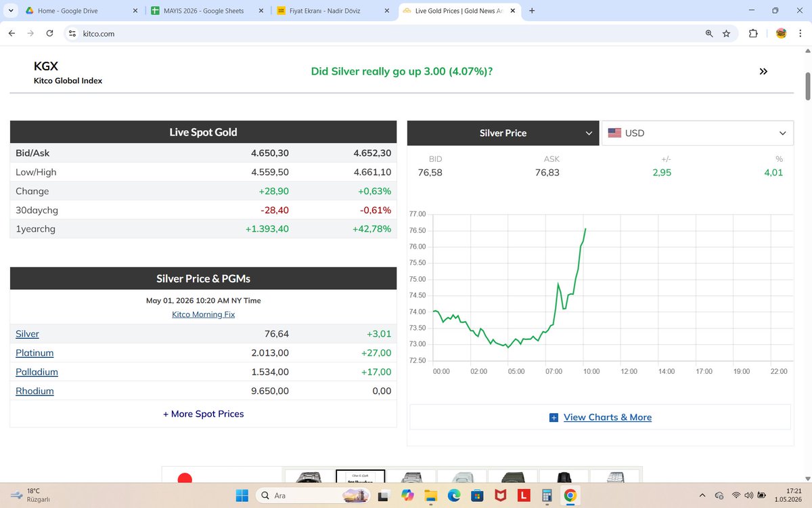The image size is (812, 508).
Task: Open Microsoft Edge from the taskbar
Action: (453, 496)
